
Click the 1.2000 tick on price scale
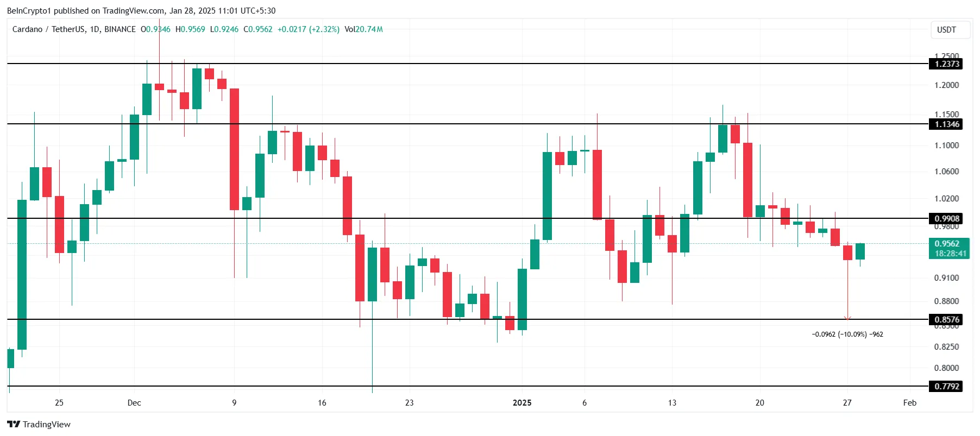(x=946, y=85)
